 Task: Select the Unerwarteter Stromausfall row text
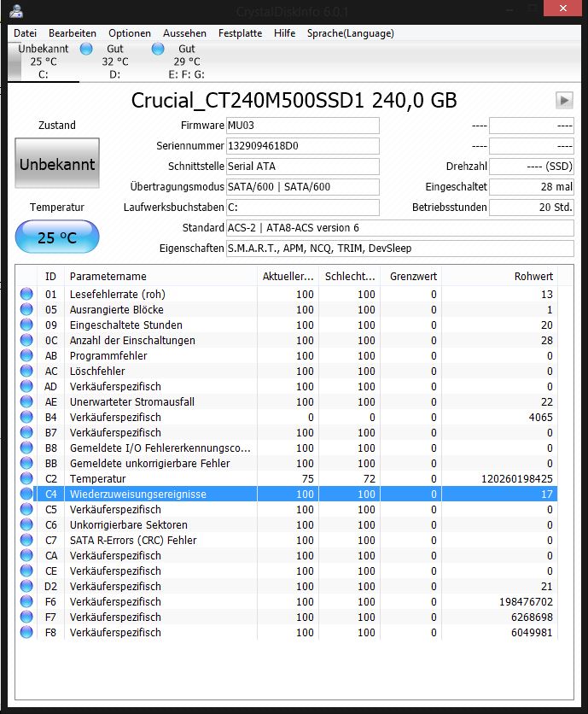[x=132, y=401]
